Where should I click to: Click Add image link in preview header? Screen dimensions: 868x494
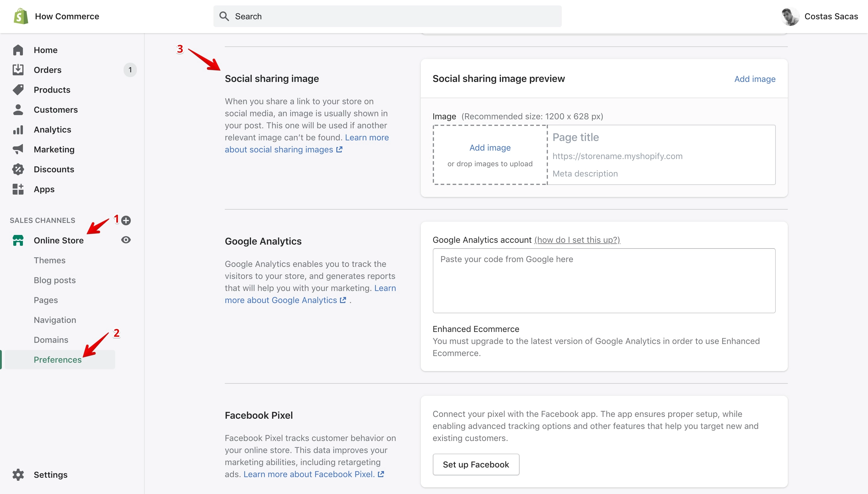755,79
